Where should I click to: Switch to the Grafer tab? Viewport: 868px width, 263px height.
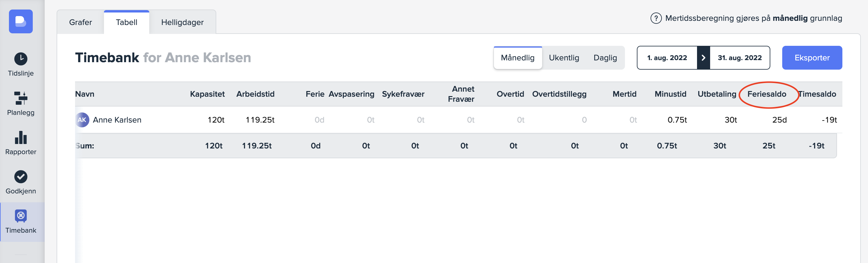[x=80, y=22]
